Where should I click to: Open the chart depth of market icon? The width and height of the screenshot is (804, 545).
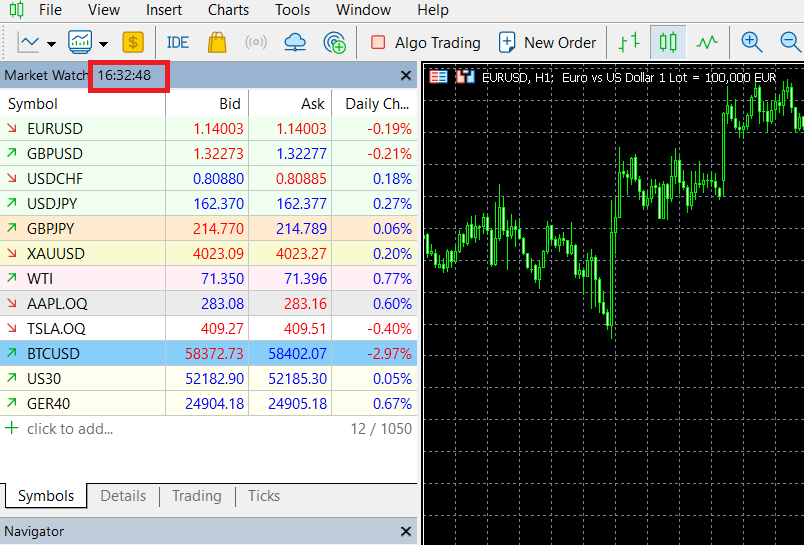tap(465, 77)
